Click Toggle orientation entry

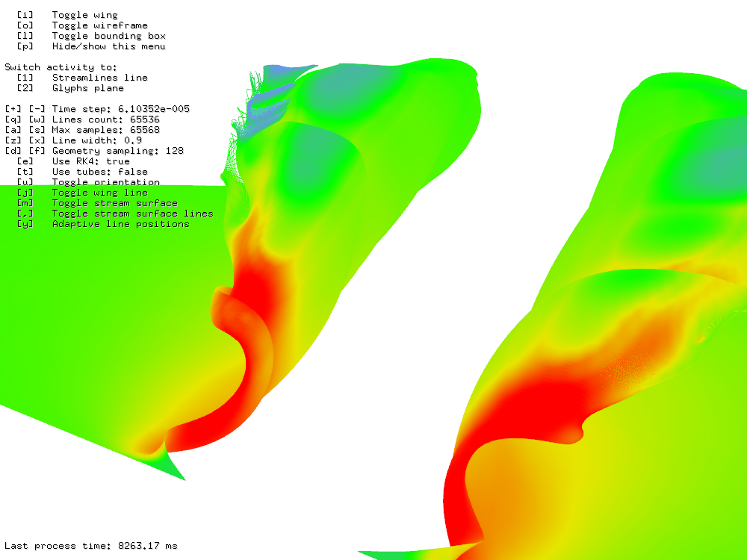pos(105,182)
